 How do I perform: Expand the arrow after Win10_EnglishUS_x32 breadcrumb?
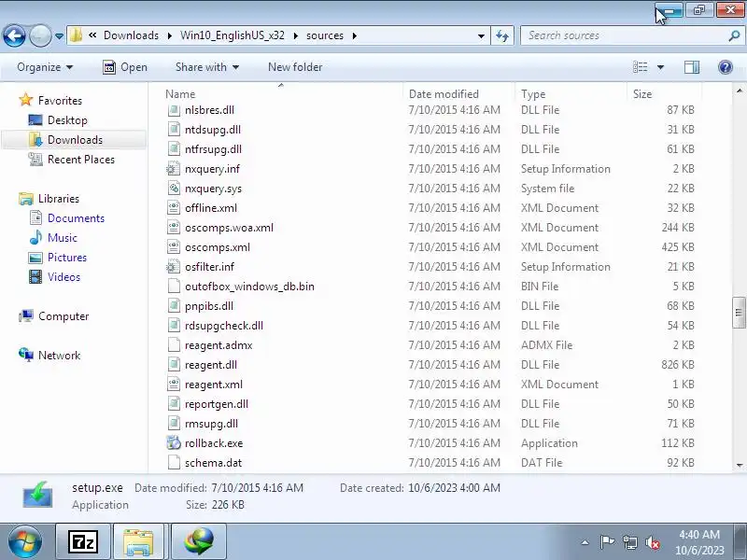[x=295, y=35]
